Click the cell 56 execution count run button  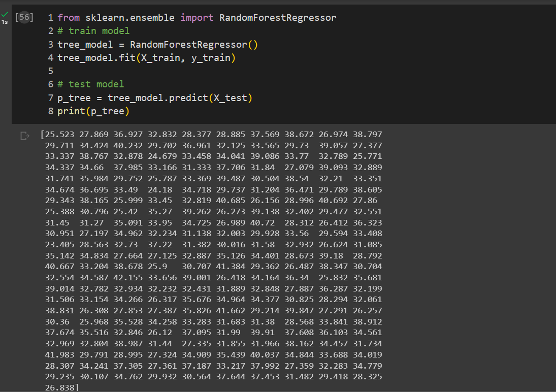[x=24, y=17]
